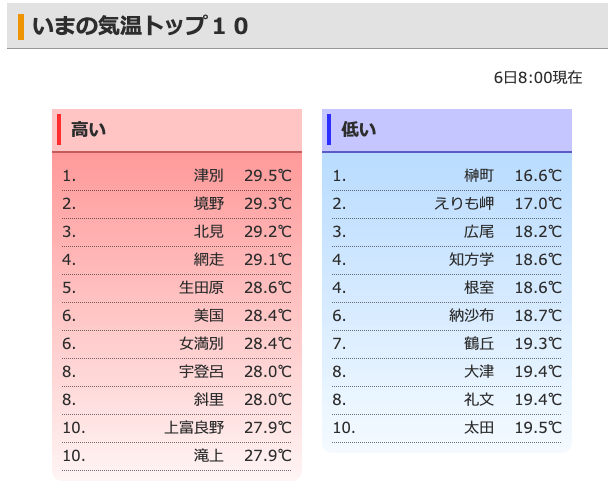Click 滝上 at the list bottom

point(209,456)
